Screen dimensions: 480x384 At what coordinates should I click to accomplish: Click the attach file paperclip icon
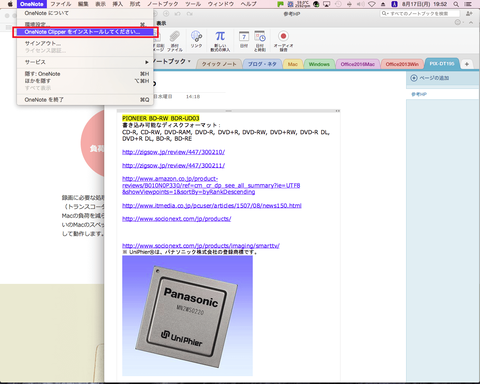coord(174,37)
